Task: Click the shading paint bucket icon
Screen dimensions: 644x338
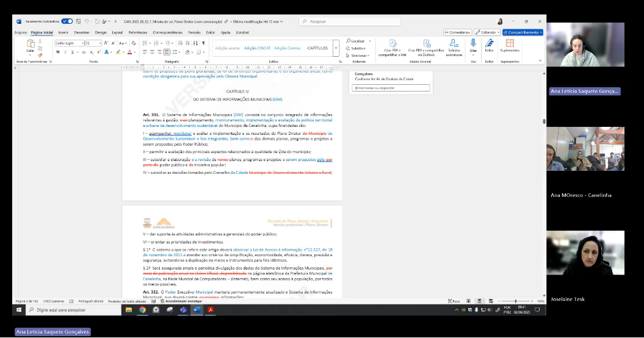Action: [x=187, y=52]
